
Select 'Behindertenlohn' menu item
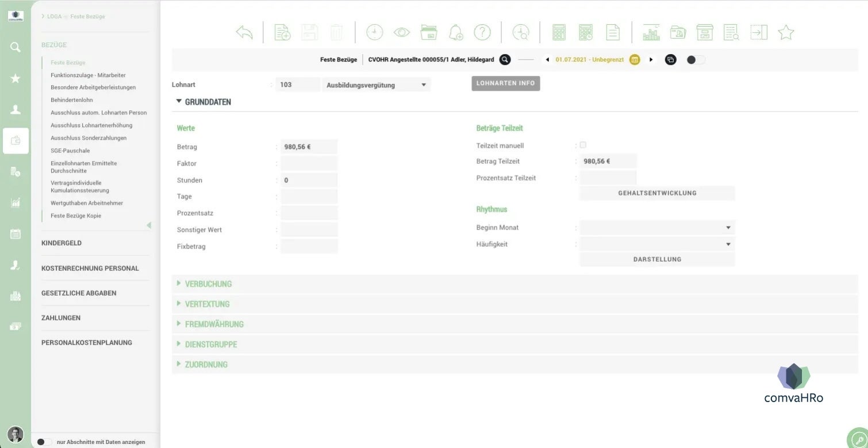pyautogui.click(x=71, y=100)
